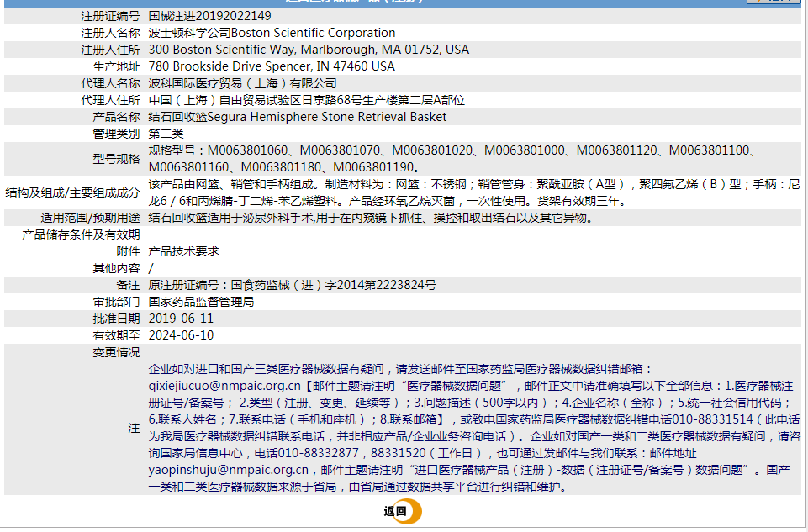808x532 pixels.
Task: Select the 产品技术要求 attachment value
Action: [x=184, y=251]
